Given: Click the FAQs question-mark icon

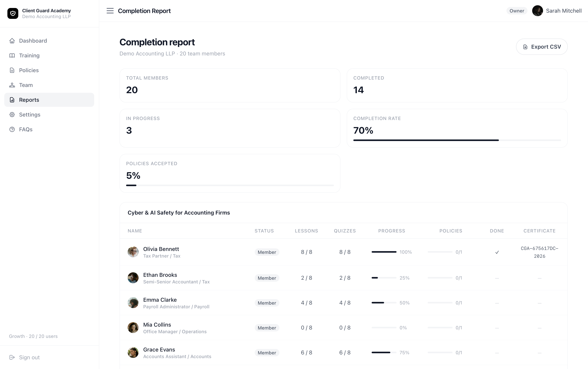Looking at the screenshot, I should 12,129.
